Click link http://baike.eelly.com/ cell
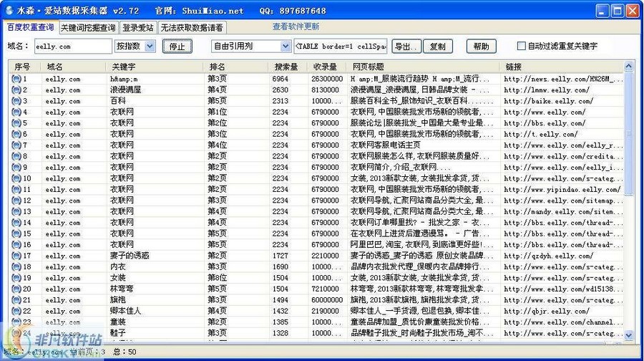This screenshot has width=644, height=361. pyautogui.click(x=548, y=101)
